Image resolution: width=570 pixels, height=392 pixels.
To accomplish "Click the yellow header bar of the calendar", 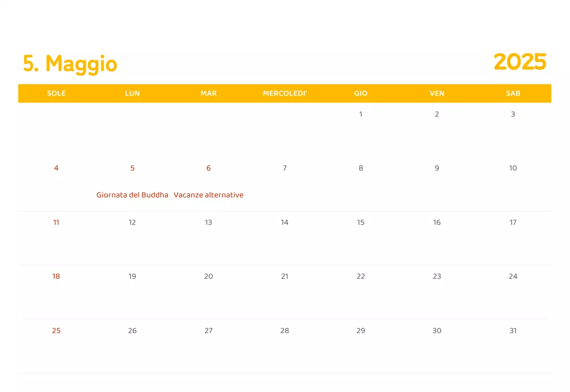I will (x=285, y=93).
